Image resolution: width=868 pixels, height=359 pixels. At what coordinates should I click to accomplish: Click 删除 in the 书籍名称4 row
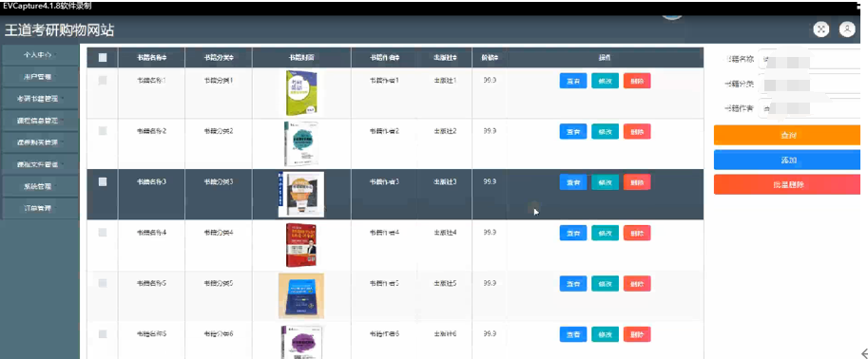(637, 233)
